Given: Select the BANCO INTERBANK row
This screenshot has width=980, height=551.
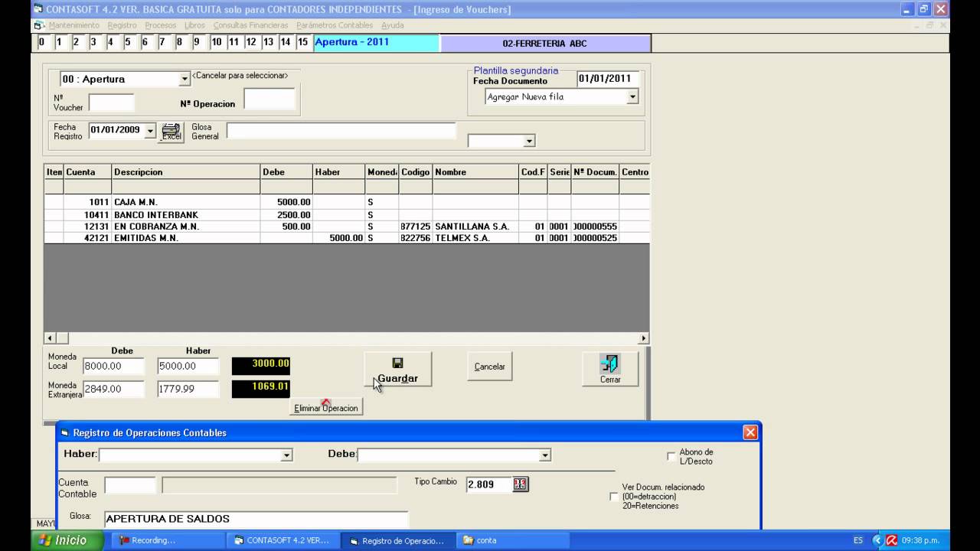Looking at the screenshot, I should [x=346, y=215].
